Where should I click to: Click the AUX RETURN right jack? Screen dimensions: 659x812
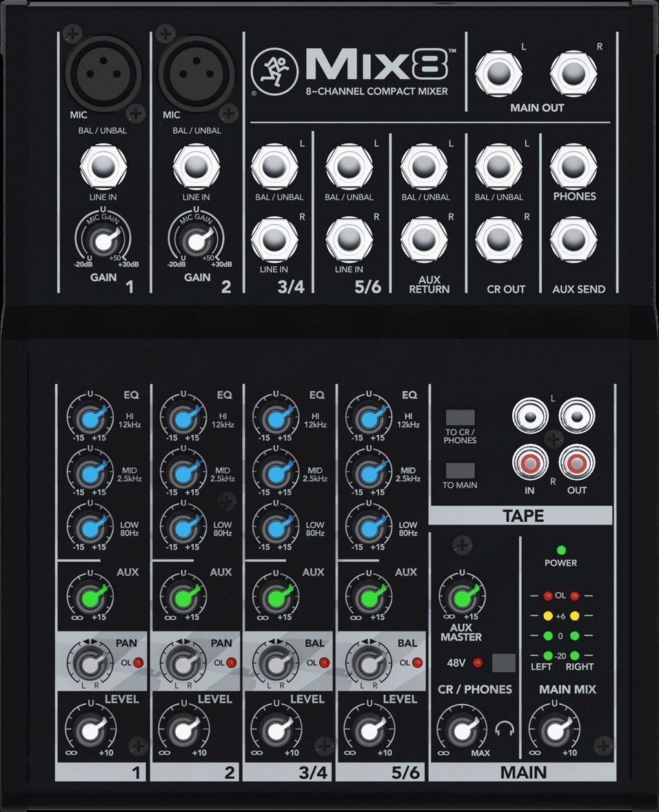tap(424, 240)
